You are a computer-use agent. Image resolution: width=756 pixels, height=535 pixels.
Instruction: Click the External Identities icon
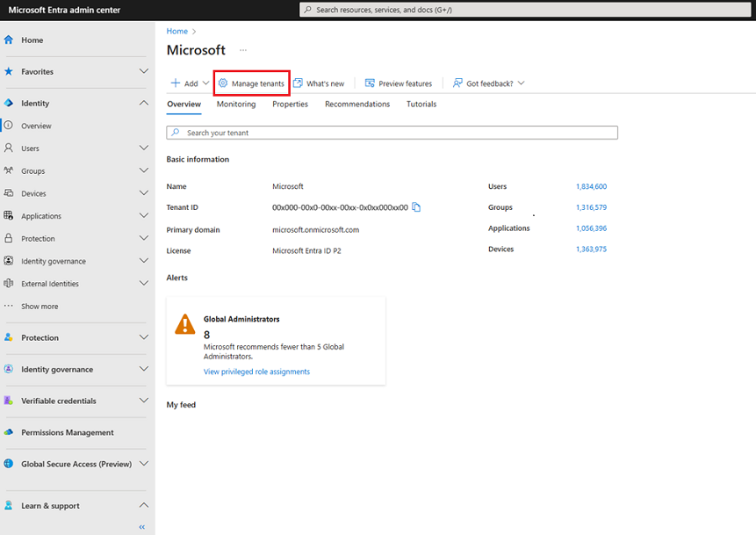tap(9, 283)
